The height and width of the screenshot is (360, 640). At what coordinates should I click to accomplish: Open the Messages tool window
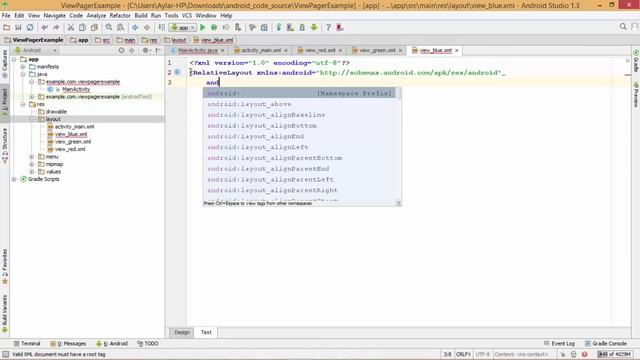pyautogui.click(x=68, y=344)
